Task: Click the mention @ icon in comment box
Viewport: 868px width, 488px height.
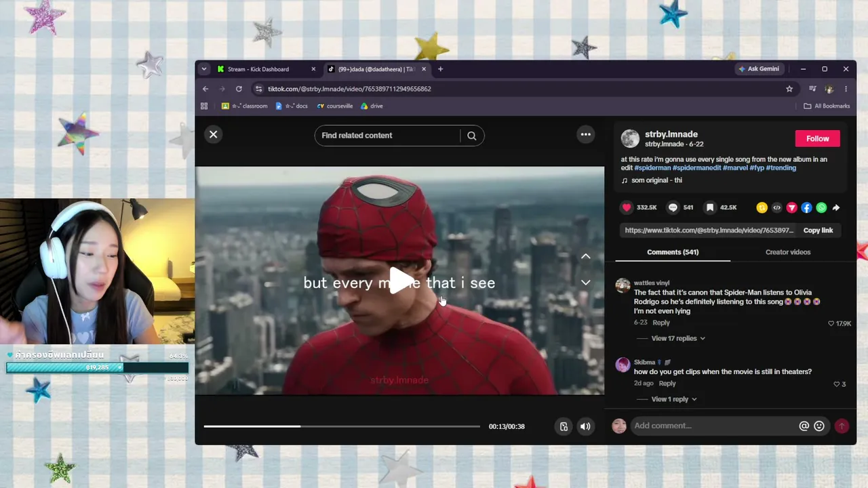Action: click(x=804, y=426)
